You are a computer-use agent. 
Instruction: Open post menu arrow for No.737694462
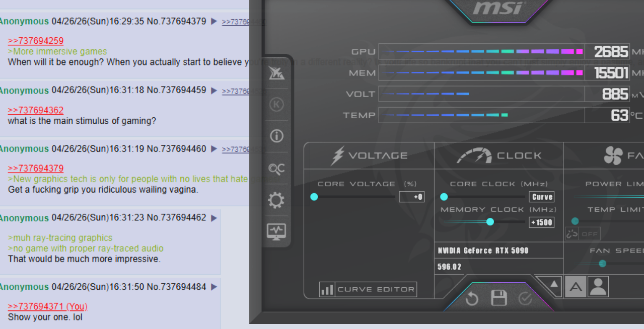[x=214, y=218]
